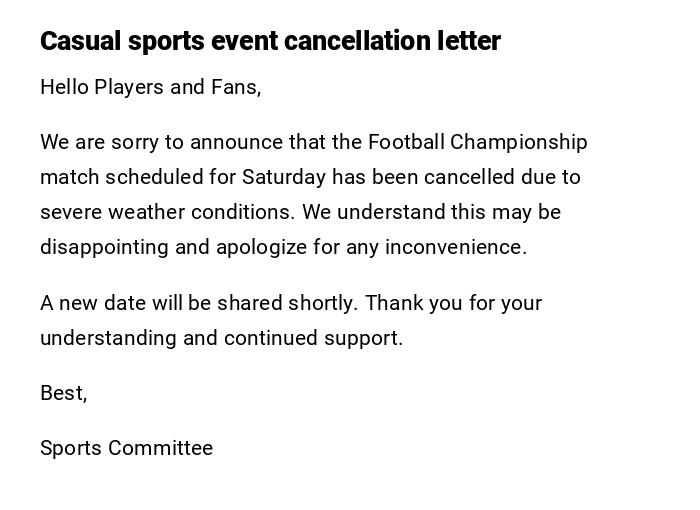Click the word 'disappointing' in the first paragraph
The height and width of the screenshot is (510, 700).
[x=105, y=247]
